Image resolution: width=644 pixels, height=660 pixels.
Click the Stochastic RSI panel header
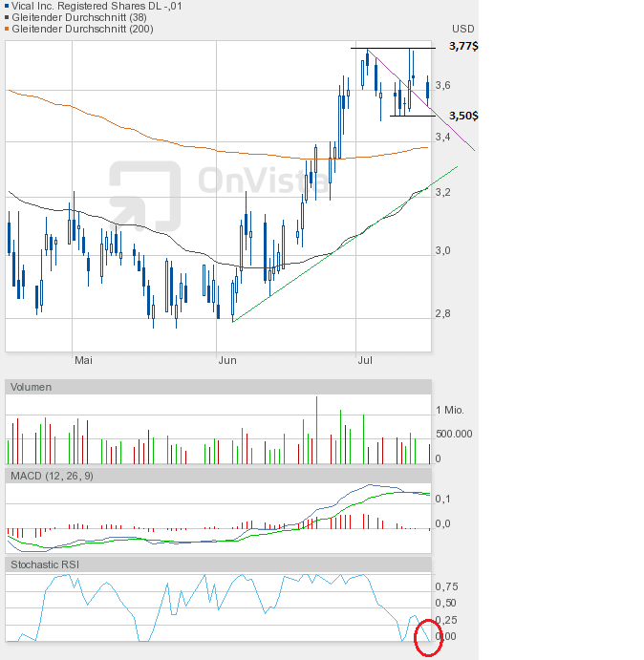[47, 564]
